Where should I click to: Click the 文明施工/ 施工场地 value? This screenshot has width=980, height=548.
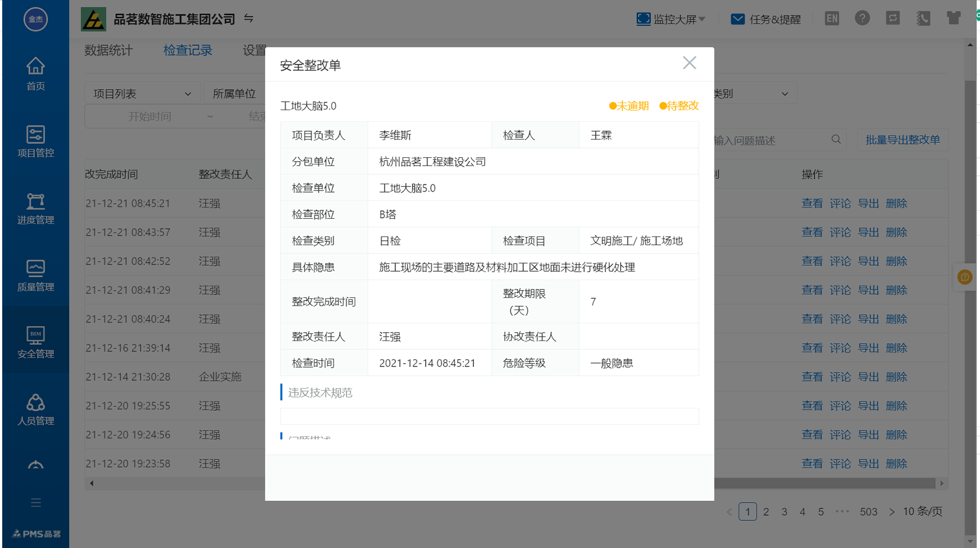(636, 241)
